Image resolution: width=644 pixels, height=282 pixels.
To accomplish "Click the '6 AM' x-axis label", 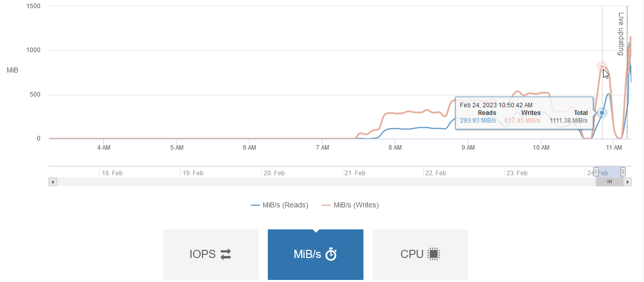I will [x=249, y=148].
